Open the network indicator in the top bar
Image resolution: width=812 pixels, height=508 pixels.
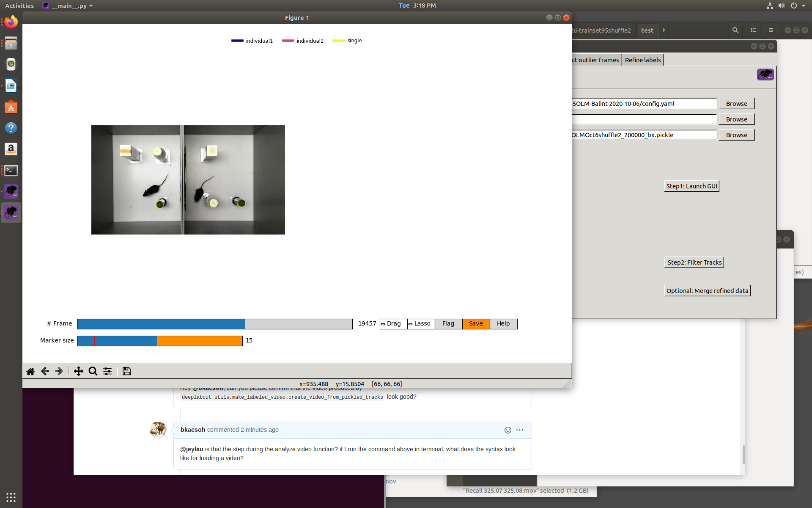click(x=770, y=6)
